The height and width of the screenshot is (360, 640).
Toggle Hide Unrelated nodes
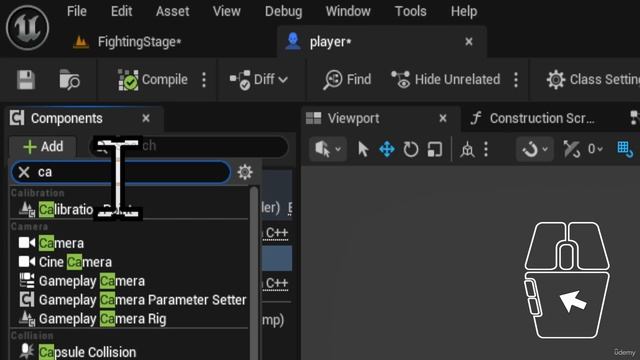[445, 79]
